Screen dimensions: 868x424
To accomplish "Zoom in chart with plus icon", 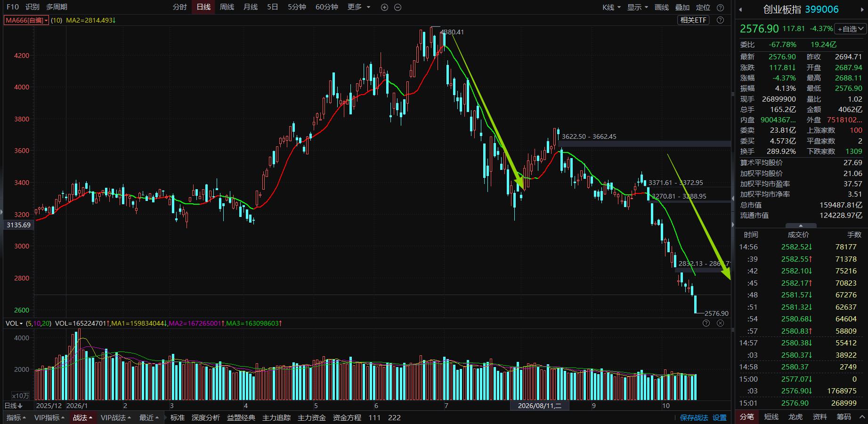I will point(384,7).
